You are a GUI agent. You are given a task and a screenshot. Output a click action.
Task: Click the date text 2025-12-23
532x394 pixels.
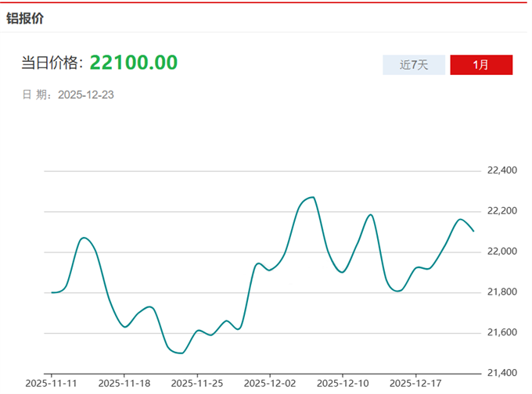click(x=87, y=95)
